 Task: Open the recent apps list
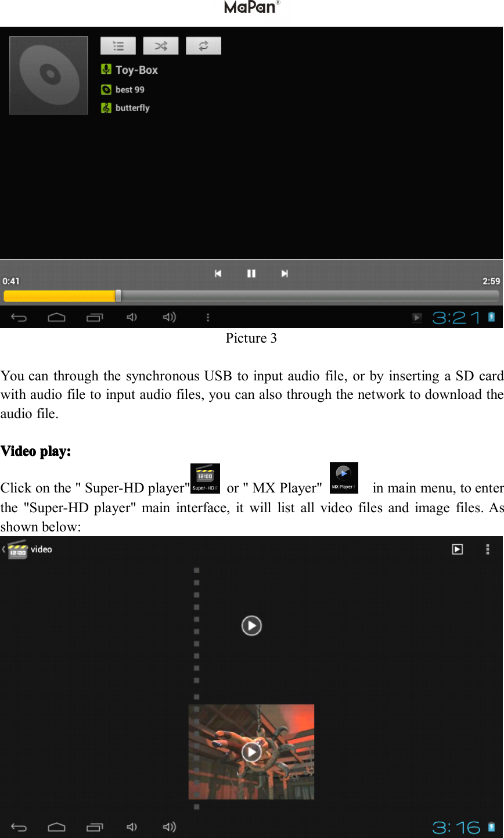pyautogui.click(x=95, y=317)
